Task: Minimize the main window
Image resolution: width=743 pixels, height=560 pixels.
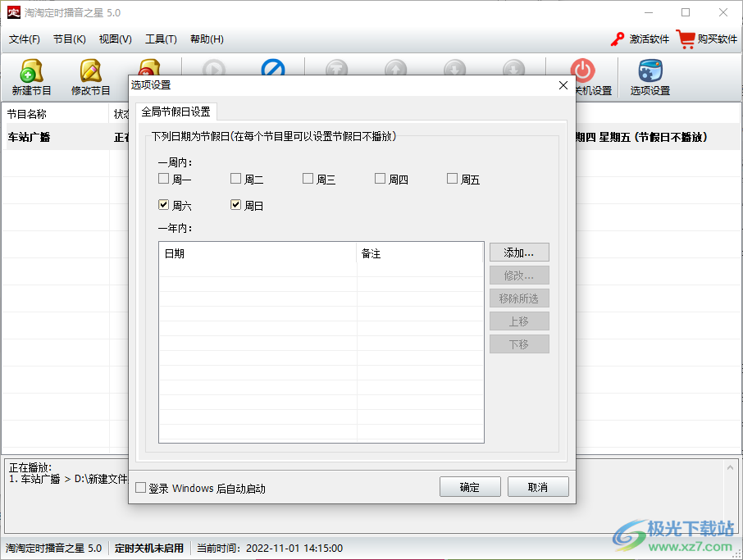Action: [649, 12]
